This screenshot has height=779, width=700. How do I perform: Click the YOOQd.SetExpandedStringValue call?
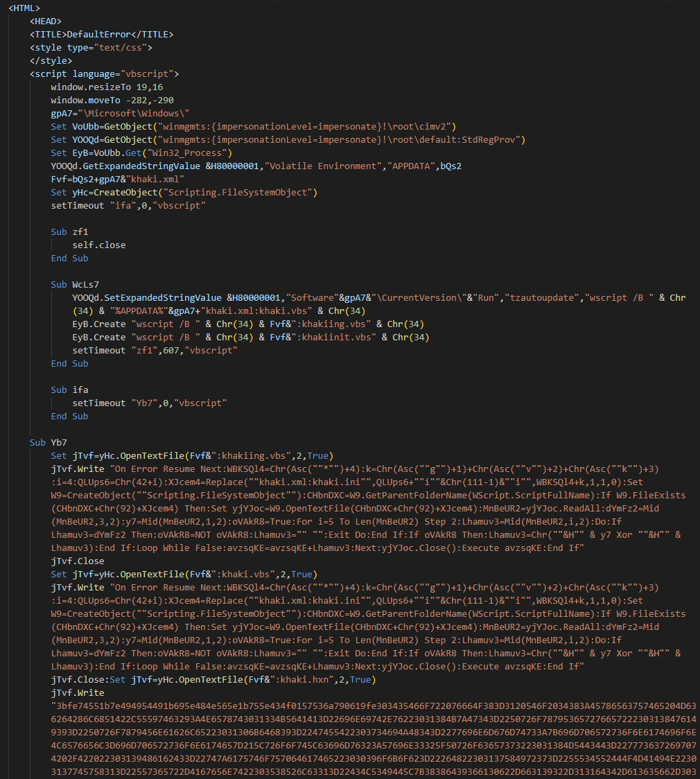[147, 297]
